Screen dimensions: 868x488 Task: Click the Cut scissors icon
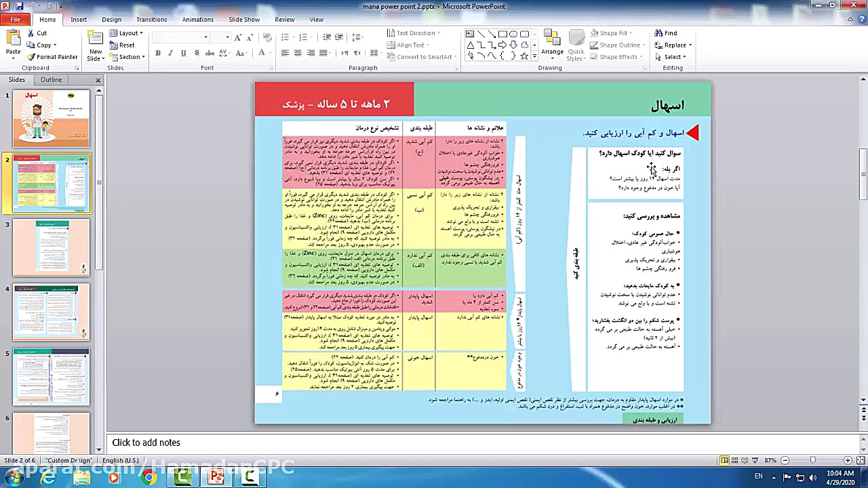pos(31,33)
